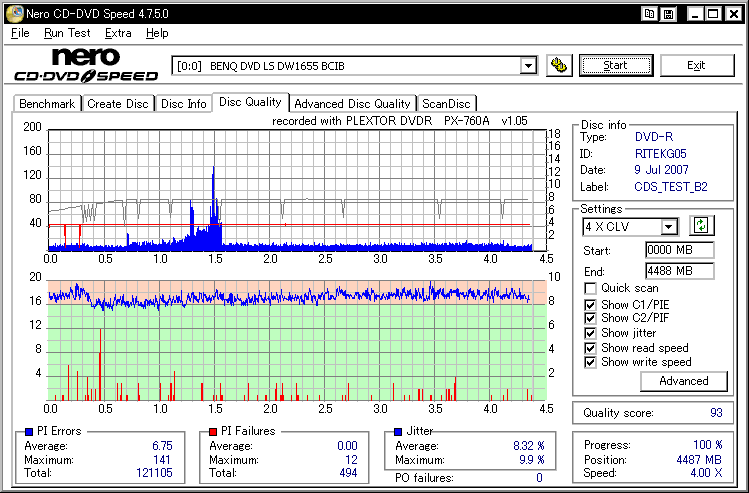Minimize the Nero window

click(x=695, y=14)
